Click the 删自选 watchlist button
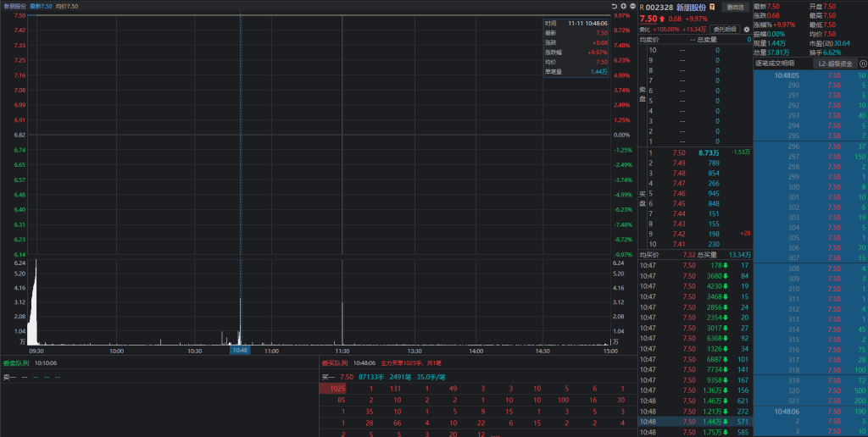 (735, 7)
